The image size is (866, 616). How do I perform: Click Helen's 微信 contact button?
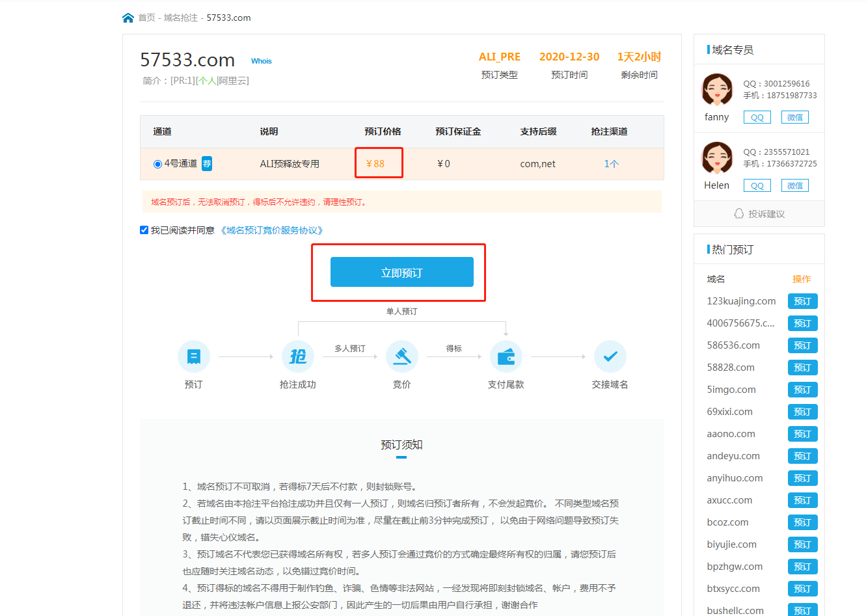click(x=794, y=185)
